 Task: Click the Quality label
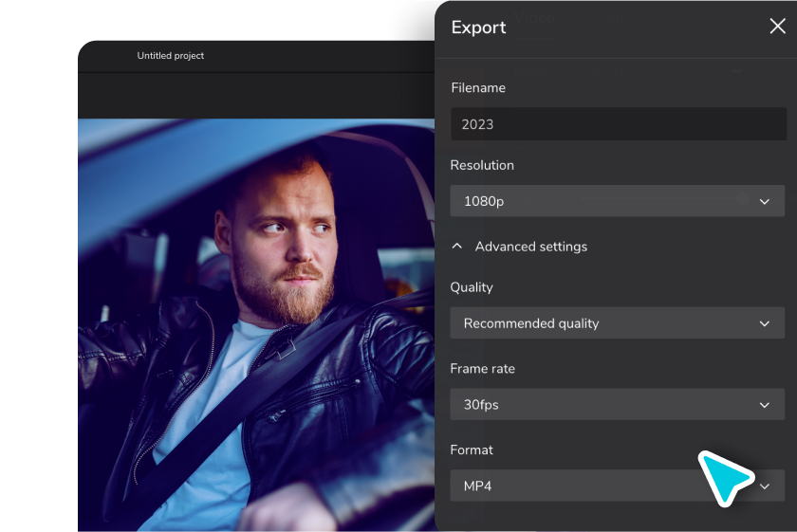click(x=472, y=287)
